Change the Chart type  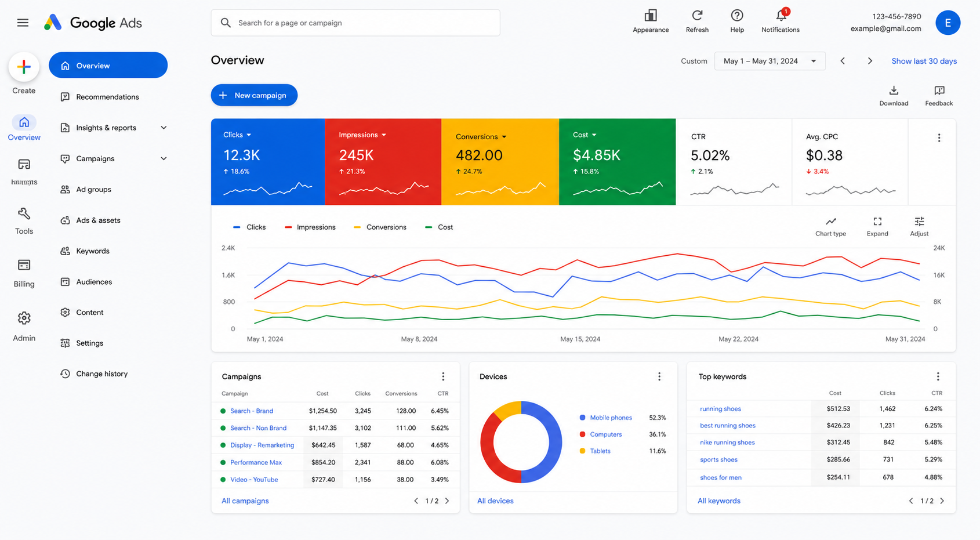point(830,226)
